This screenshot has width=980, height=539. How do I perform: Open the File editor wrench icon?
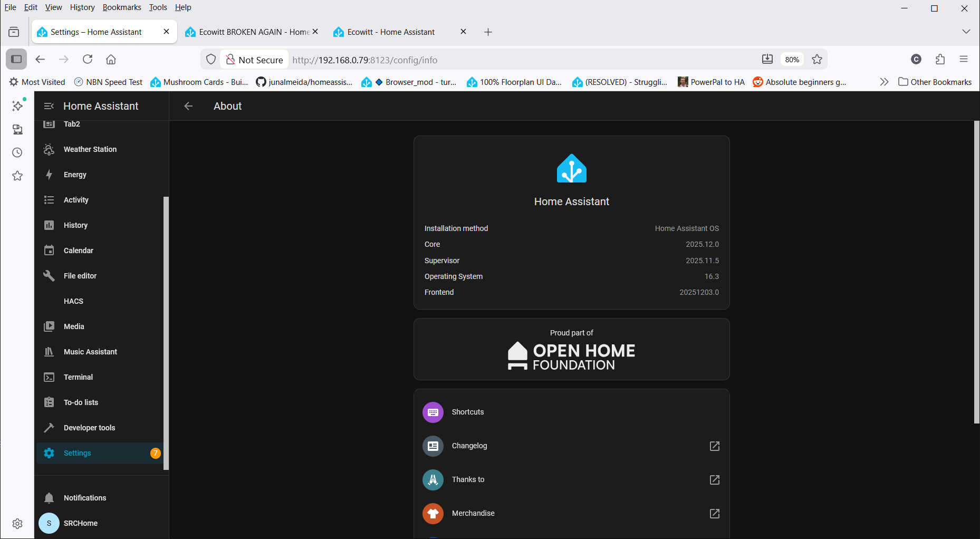[49, 276]
